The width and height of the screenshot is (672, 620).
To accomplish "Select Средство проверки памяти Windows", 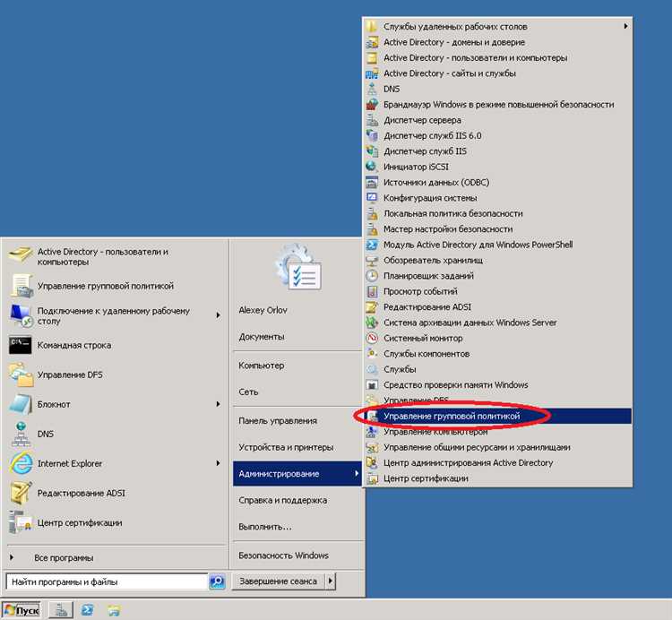I will pyautogui.click(x=497, y=385).
